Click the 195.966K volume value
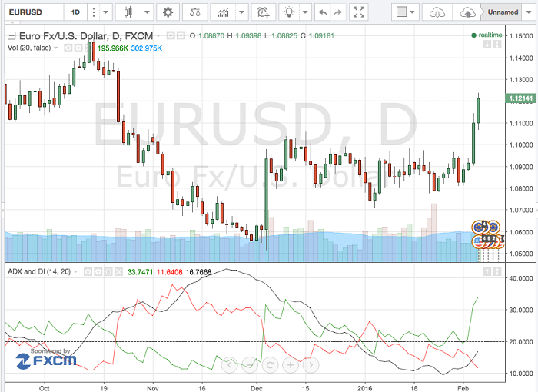Viewport: 538px width, 392px height. click(x=112, y=48)
